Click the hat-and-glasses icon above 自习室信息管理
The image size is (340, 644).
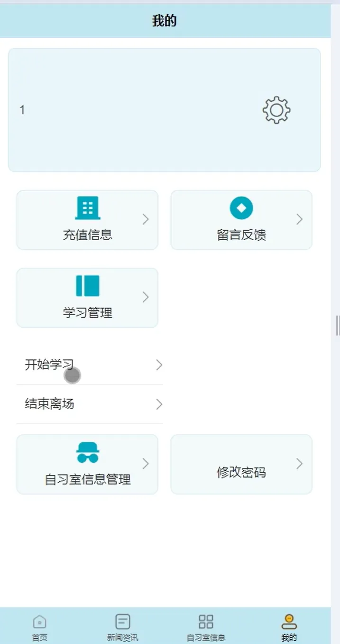[88, 453]
